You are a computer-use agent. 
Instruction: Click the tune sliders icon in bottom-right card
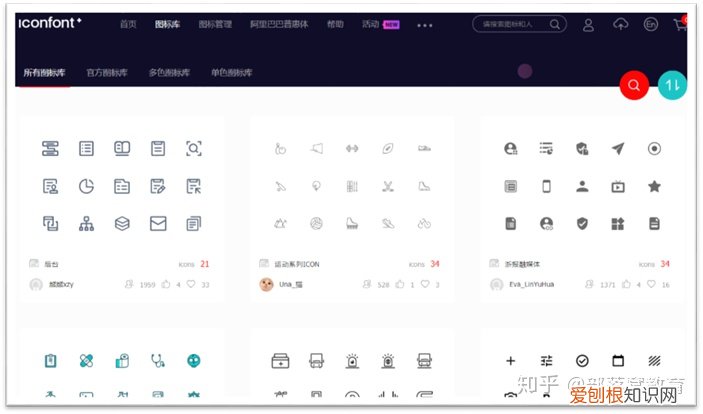(547, 361)
